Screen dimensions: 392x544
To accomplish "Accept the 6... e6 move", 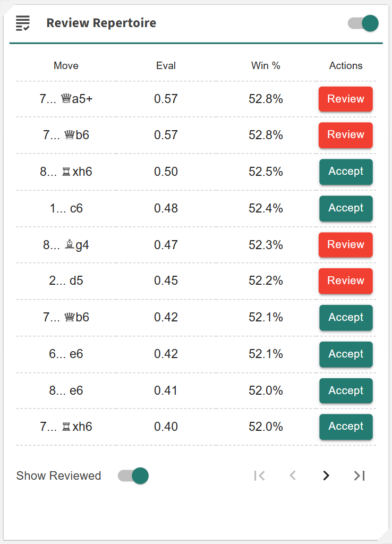I will (x=345, y=354).
